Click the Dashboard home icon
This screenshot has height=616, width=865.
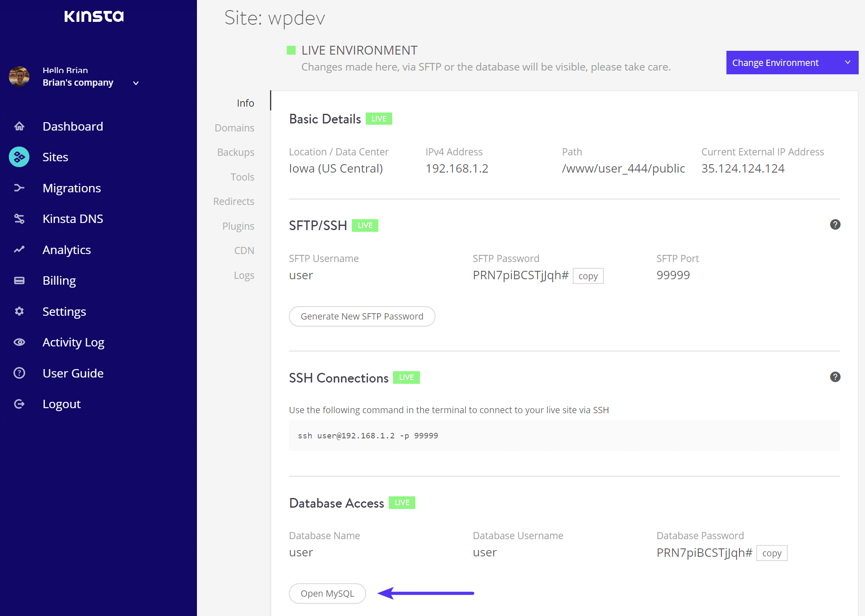[x=19, y=126]
